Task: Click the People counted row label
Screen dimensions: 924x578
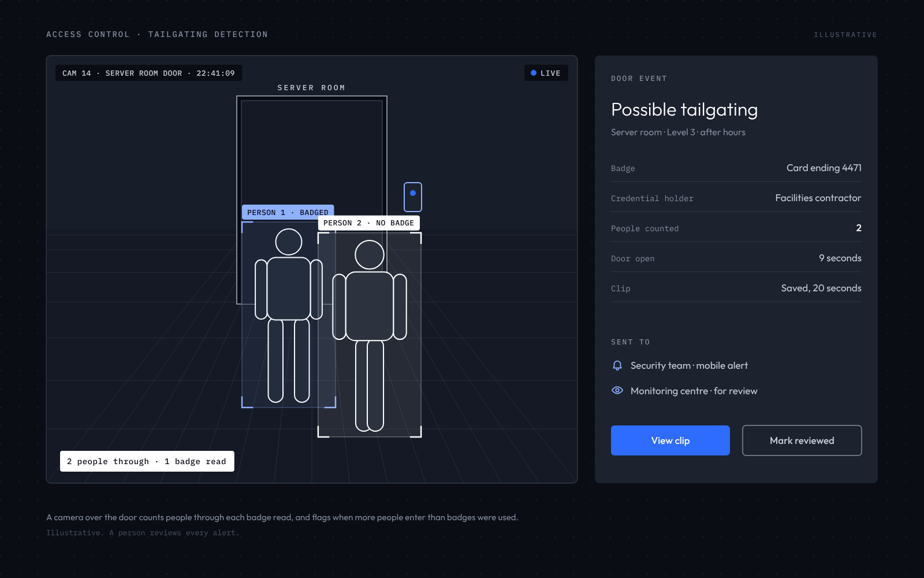Action: pyautogui.click(x=644, y=228)
